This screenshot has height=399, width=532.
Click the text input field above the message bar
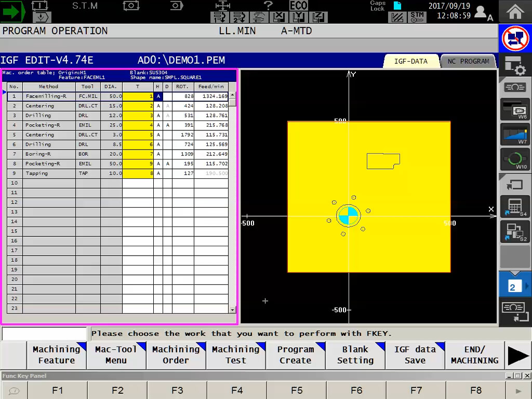[x=44, y=333]
